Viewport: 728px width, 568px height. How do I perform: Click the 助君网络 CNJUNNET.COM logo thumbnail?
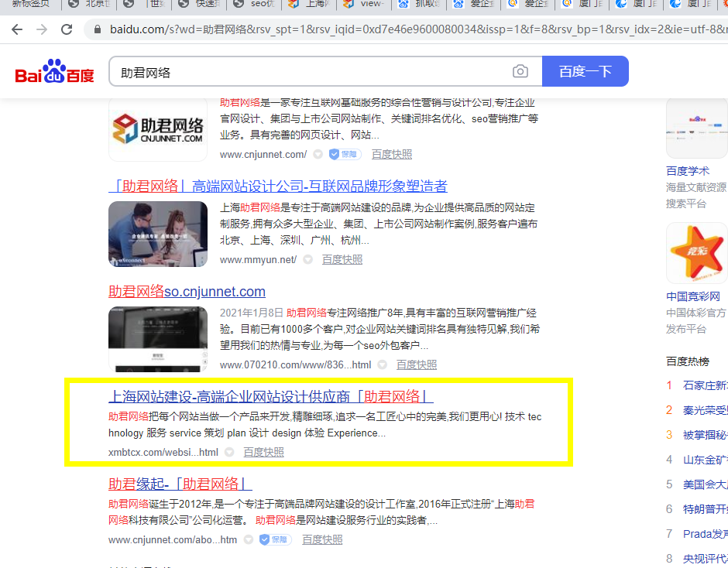click(x=158, y=129)
